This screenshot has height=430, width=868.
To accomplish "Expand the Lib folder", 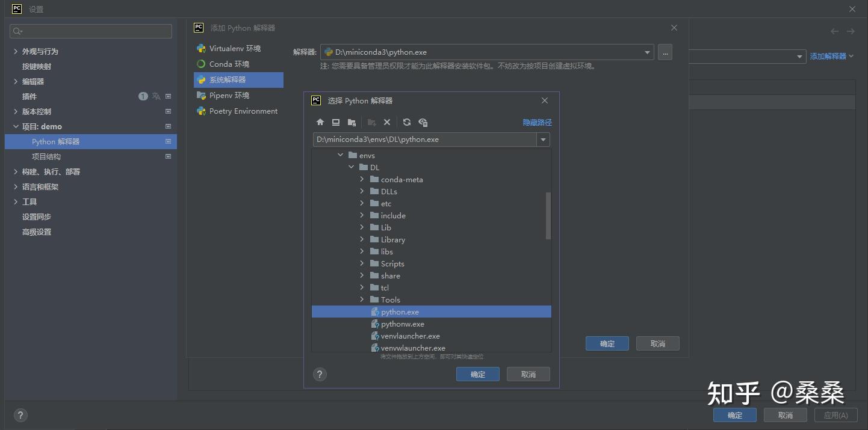I will 362,227.
